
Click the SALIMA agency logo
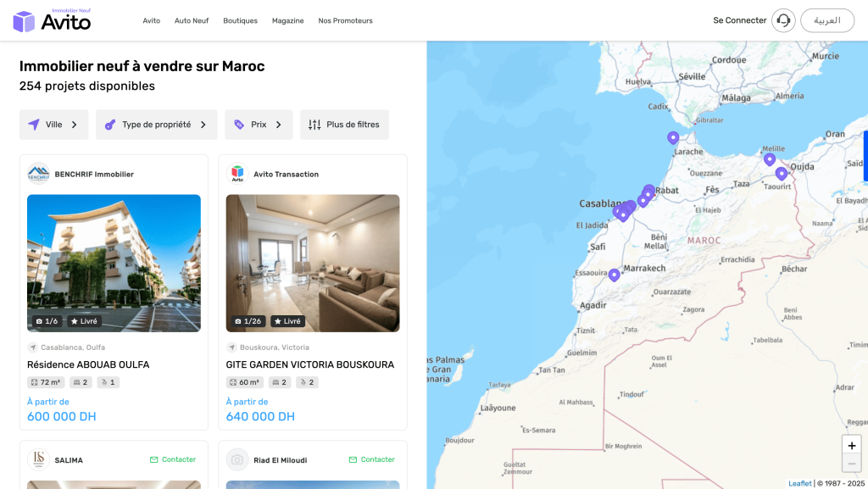38,459
